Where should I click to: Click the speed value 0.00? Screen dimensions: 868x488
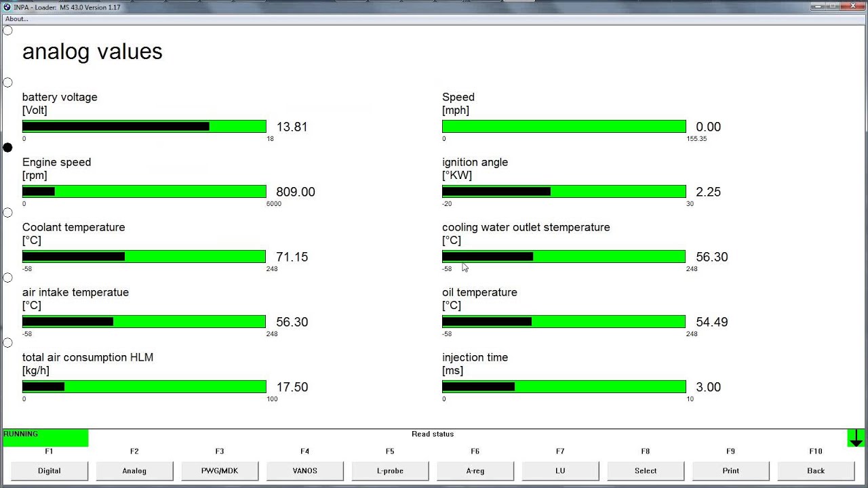pos(709,127)
